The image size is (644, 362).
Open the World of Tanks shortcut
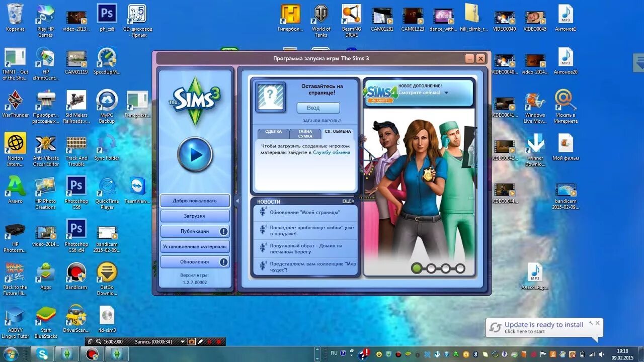321,20
